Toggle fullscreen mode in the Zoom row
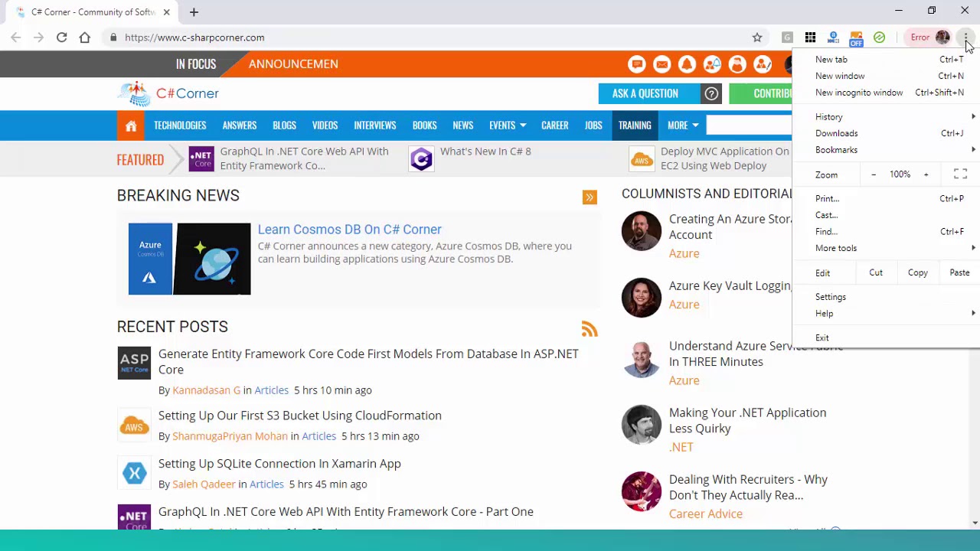 960,174
